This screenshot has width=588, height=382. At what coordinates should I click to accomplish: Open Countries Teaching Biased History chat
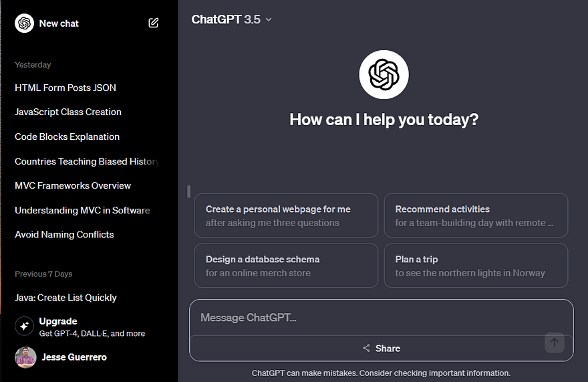(x=87, y=161)
